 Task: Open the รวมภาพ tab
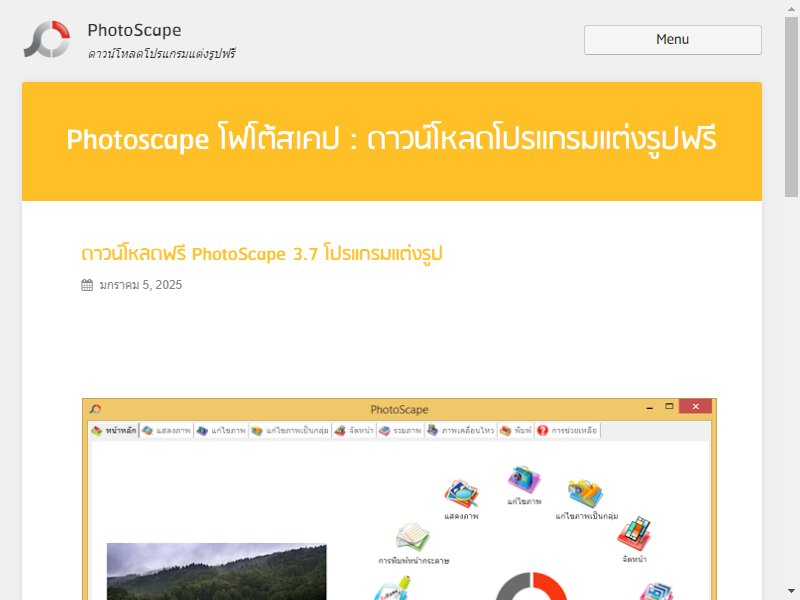pyautogui.click(x=401, y=431)
